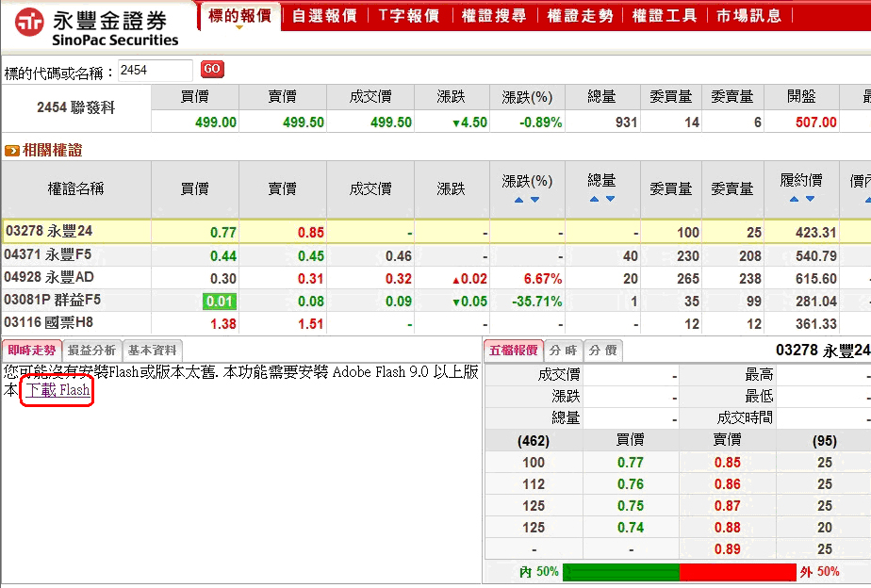Switch to the 五檔報價 tab

coord(513,351)
